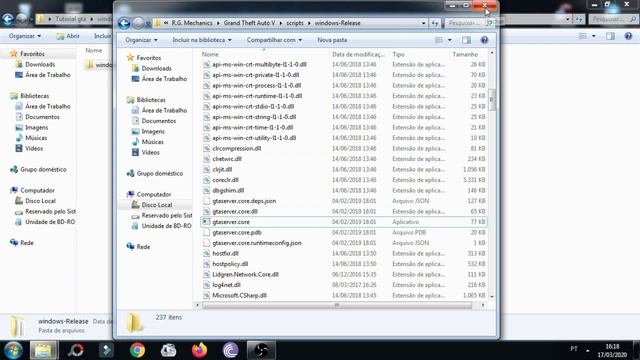This screenshot has width=640, height=360.
Task: Click the vertical scrollbar thumb of file list
Action: pyautogui.click(x=491, y=100)
